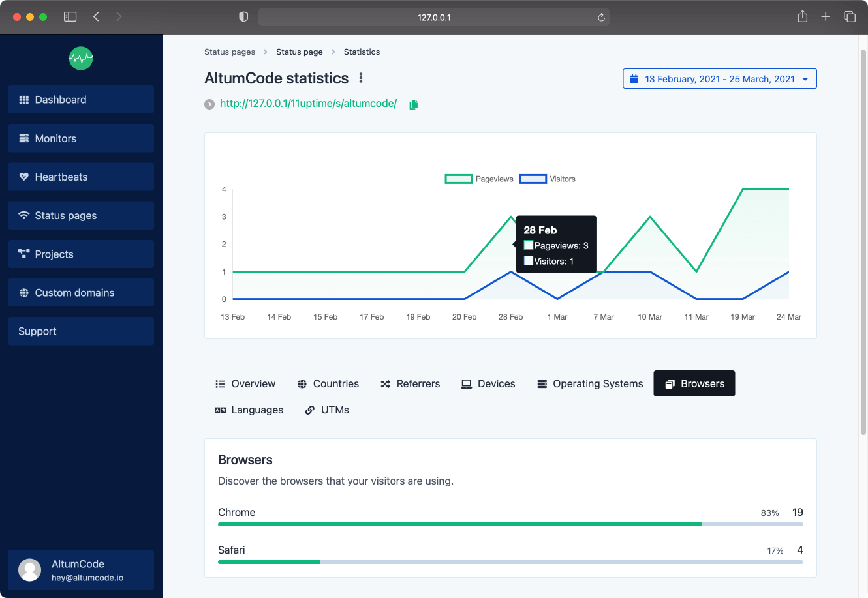This screenshot has width=868, height=598.
Task: Click the green heartbeat logo in sidebar
Action: 81,58
